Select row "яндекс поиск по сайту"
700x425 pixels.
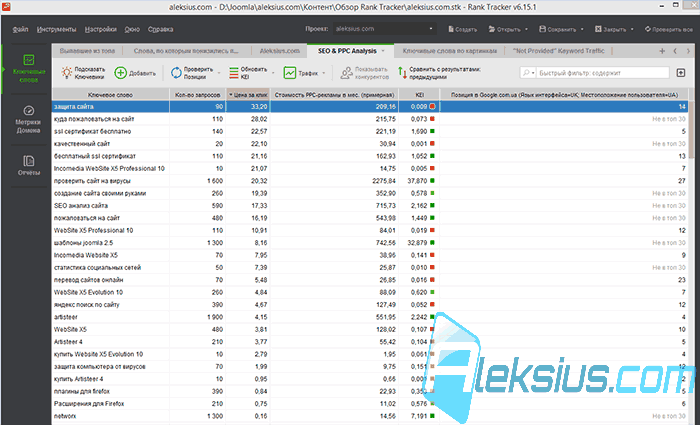(370, 305)
